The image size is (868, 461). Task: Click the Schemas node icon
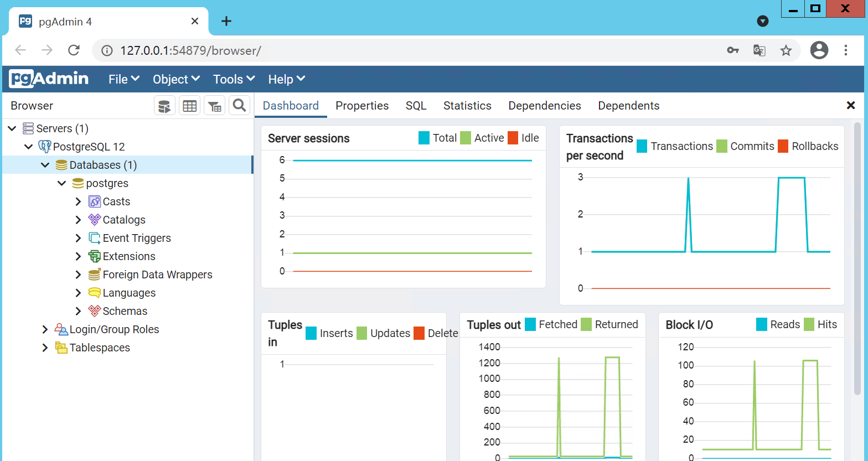pyautogui.click(x=95, y=311)
